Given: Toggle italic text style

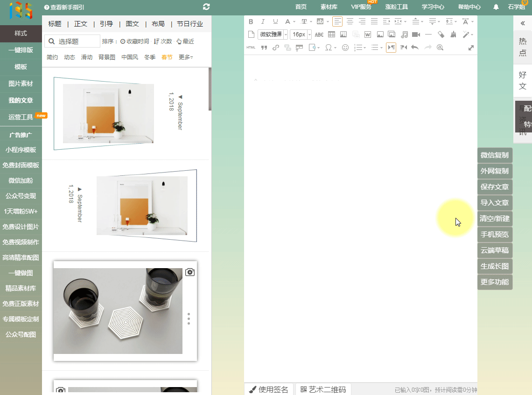Looking at the screenshot, I should point(263,21).
